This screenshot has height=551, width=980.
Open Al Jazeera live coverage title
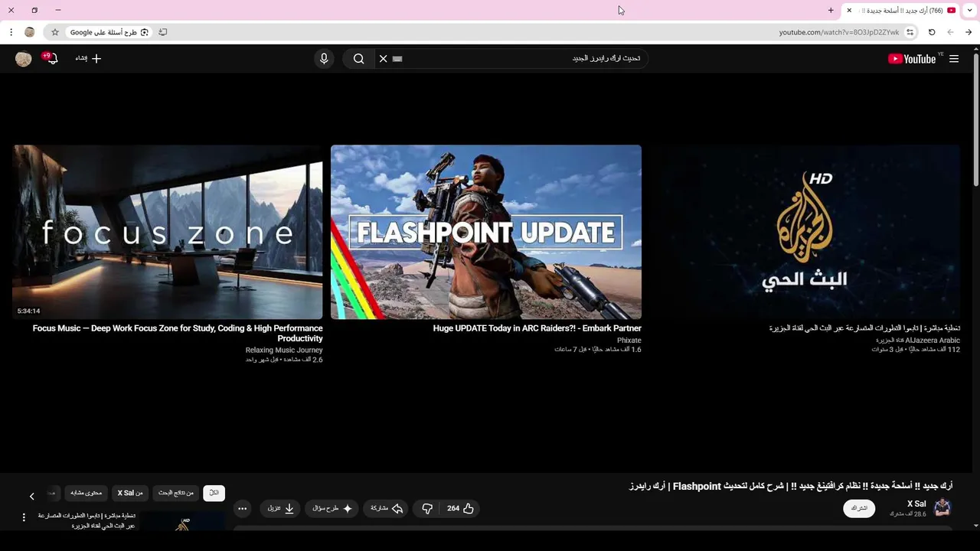[864, 328]
